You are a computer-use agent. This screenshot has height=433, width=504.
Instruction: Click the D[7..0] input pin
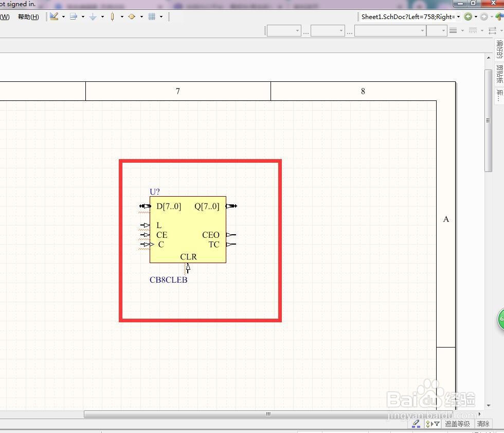coord(145,206)
